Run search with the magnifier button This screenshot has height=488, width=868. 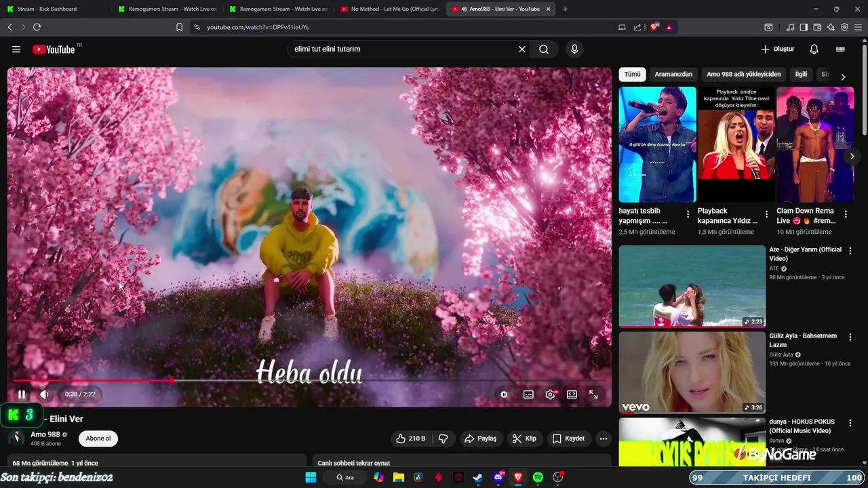[x=544, y=49]
